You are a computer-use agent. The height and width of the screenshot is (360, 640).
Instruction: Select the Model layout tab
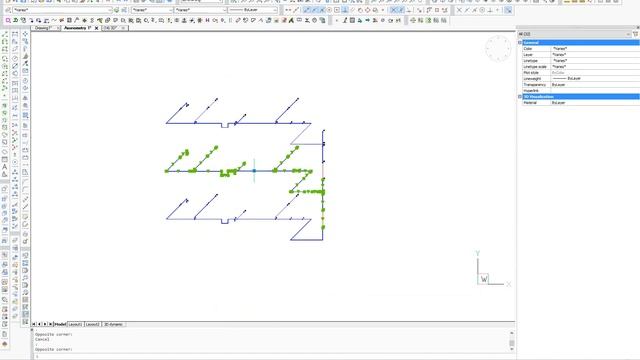click(x=60, y=324)
